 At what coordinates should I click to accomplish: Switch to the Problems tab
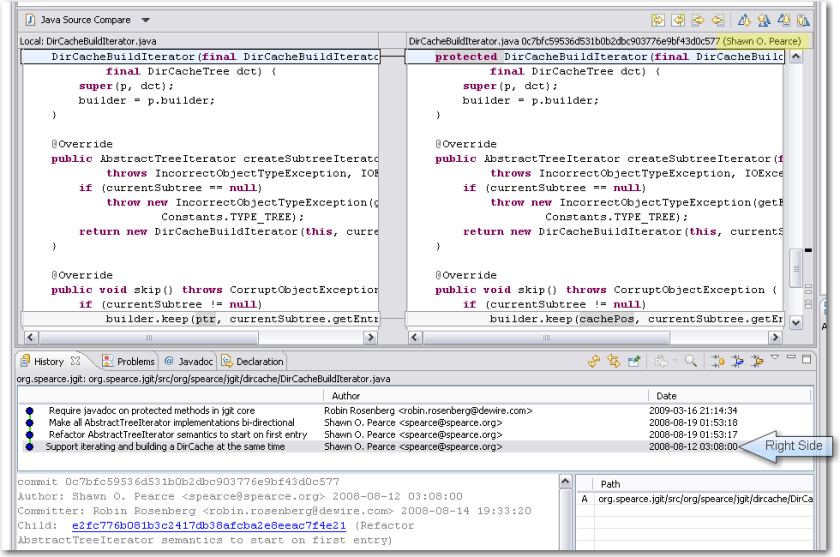128,361
